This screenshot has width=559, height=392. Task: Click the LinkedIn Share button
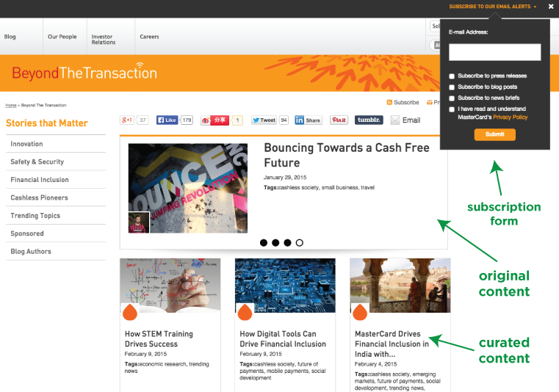(308, 120)
